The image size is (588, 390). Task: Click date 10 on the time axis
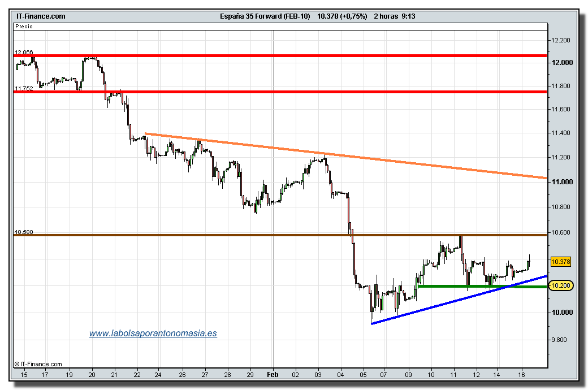(431, 374)
